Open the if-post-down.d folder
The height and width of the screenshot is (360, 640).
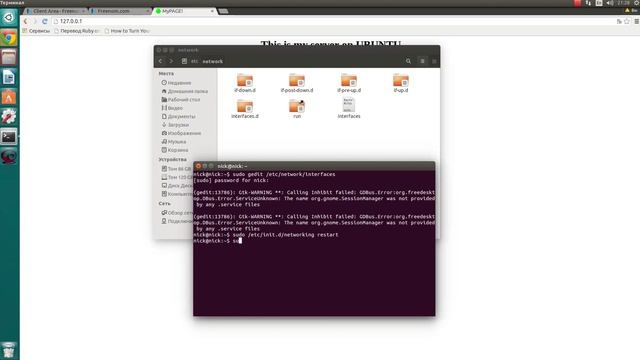tap(297, 83)
